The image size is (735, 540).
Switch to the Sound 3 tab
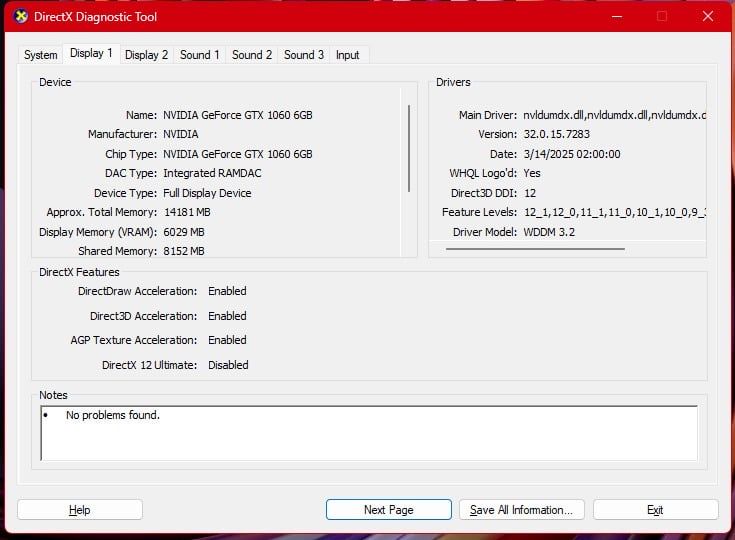(304, 55)
